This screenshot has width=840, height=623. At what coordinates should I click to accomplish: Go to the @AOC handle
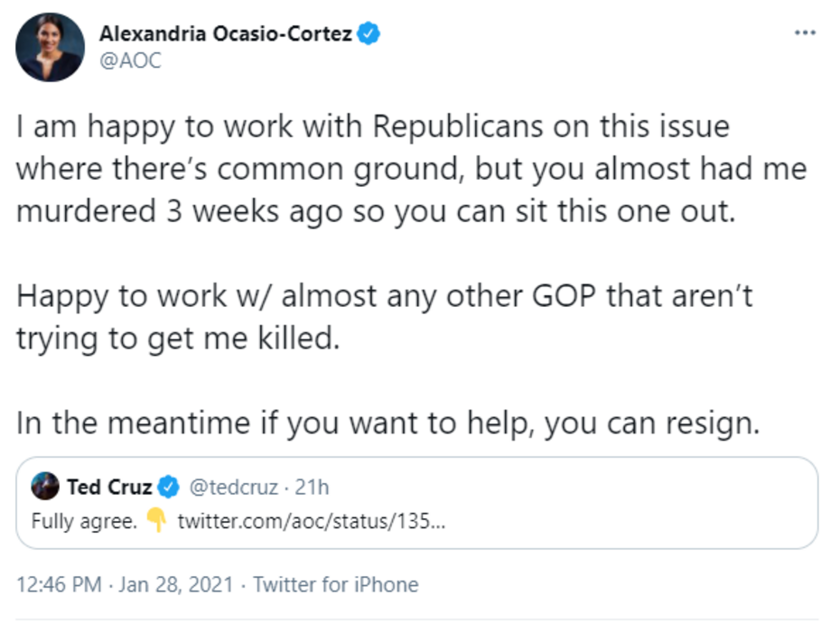(130, 63)
